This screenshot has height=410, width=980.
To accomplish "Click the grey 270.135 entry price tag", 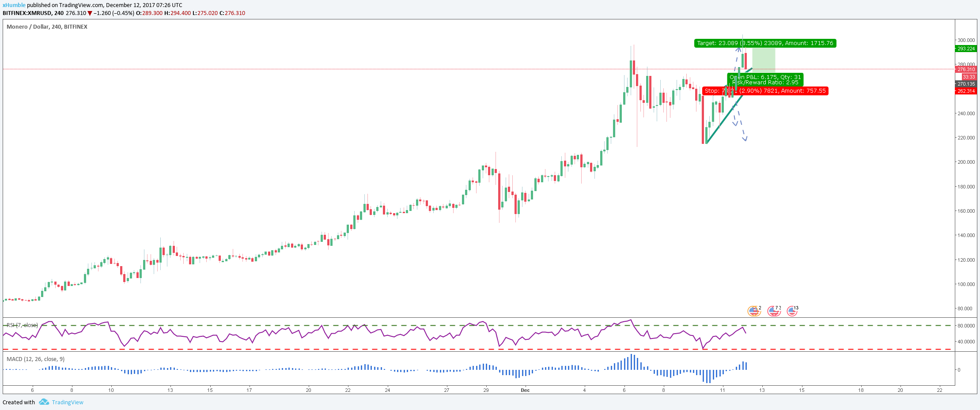I will 966,84.
